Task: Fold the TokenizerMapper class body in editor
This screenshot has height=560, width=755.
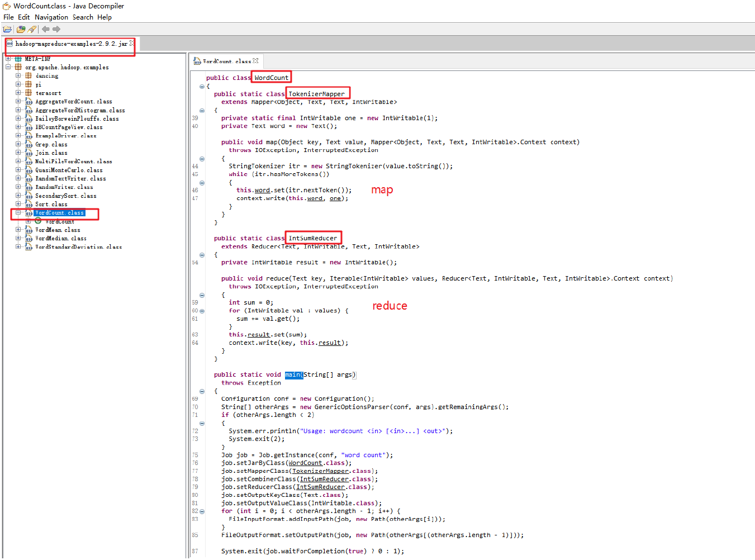Action: pos(202,111)
